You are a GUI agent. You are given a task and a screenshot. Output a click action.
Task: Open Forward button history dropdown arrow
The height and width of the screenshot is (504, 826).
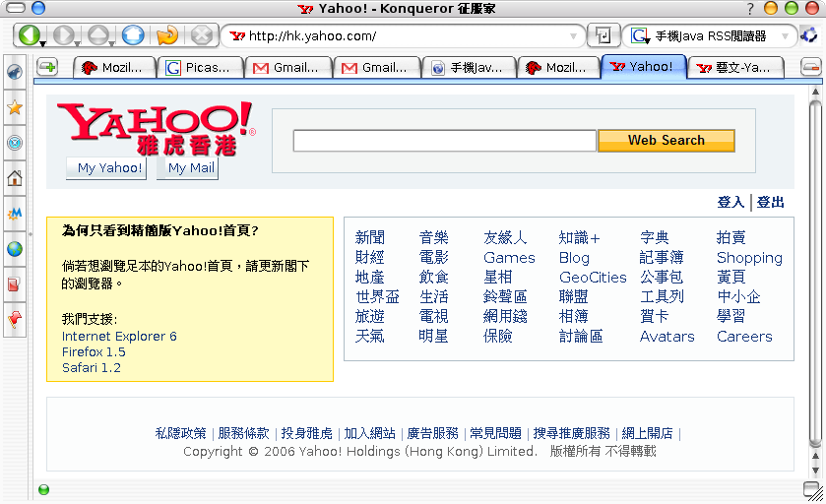[78, 44]
